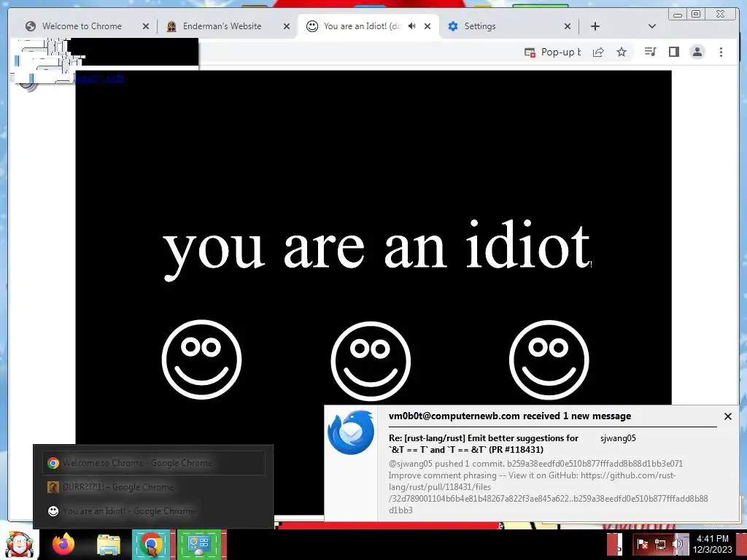Open the rust-lang PR #118431 message subject
The image size is (747, 560).
[484, 444]
